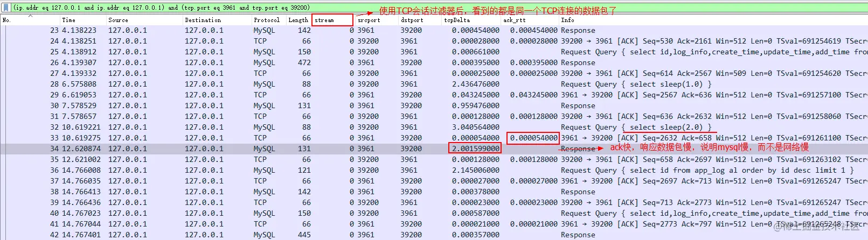
Task: Select packet number 25 in the list
Action: pos(434,52)
